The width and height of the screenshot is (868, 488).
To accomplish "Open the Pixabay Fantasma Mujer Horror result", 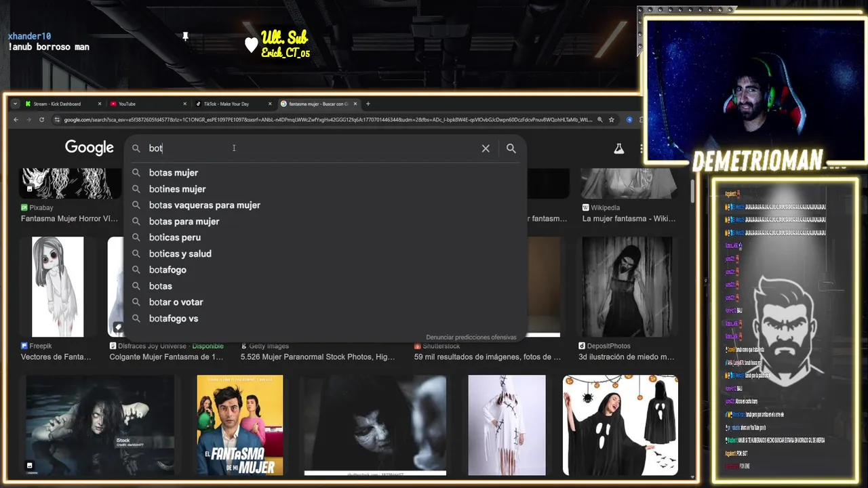I will pos(69,219).
